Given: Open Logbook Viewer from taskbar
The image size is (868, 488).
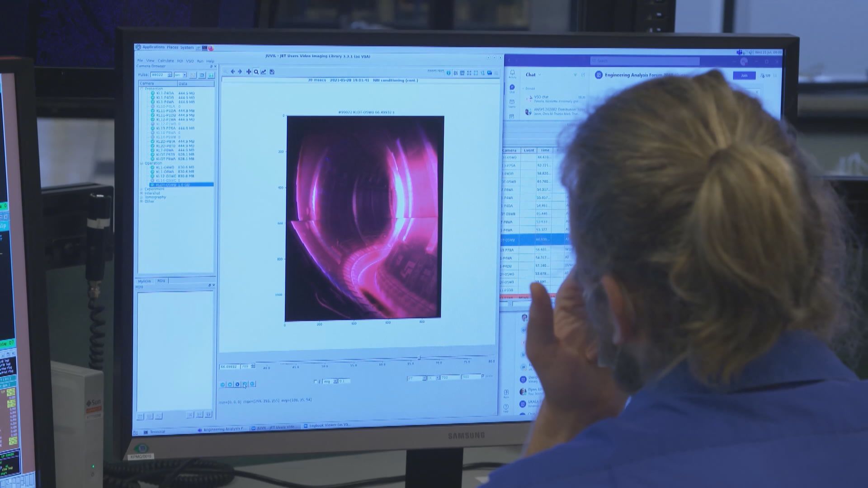Looking at the screenshot, I should [x=327, y=425].
